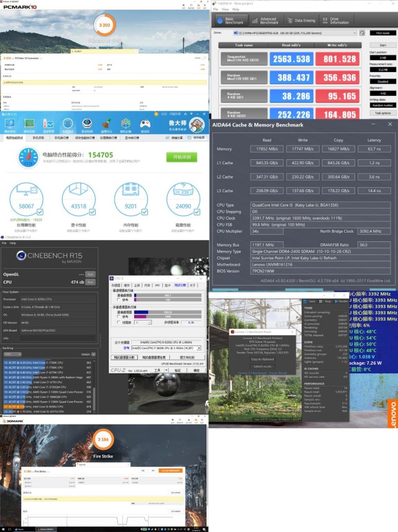Click the Random 4 KB QD1 task button
This screenshot has height=532, width=398.
pyautogui.click(x=244, y=96)
